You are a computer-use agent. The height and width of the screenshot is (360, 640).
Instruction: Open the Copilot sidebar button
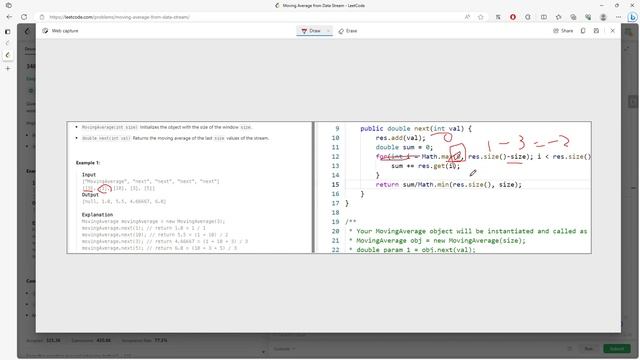point(632,17)
